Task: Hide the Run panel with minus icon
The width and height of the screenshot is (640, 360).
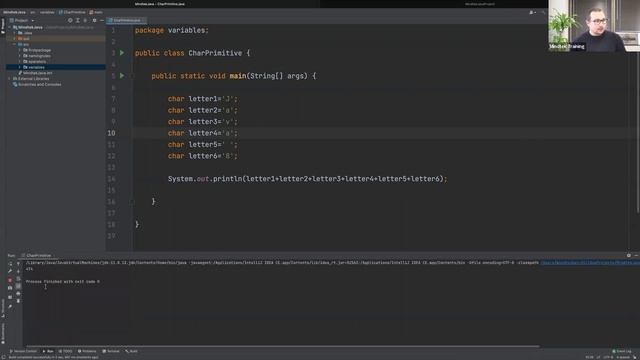Action: pyautogui.click(x=636, y=256)
